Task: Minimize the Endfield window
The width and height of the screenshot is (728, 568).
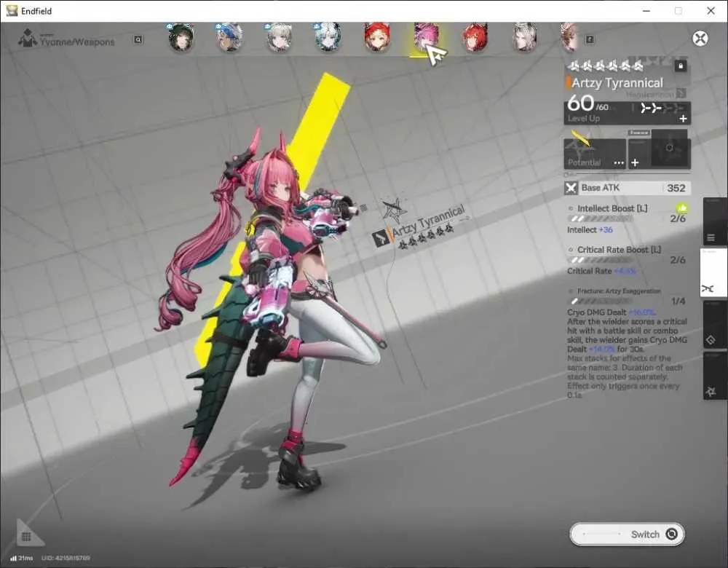Action: 646,11
